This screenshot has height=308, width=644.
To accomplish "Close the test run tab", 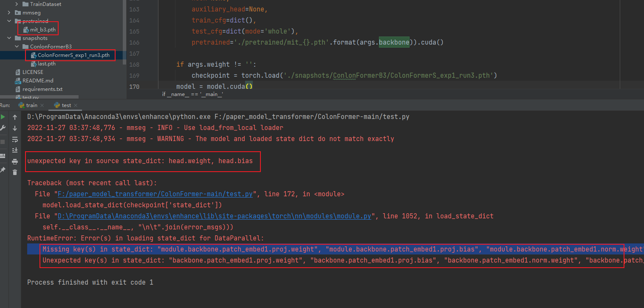I will pyautogui.click(x=76, y=105).
